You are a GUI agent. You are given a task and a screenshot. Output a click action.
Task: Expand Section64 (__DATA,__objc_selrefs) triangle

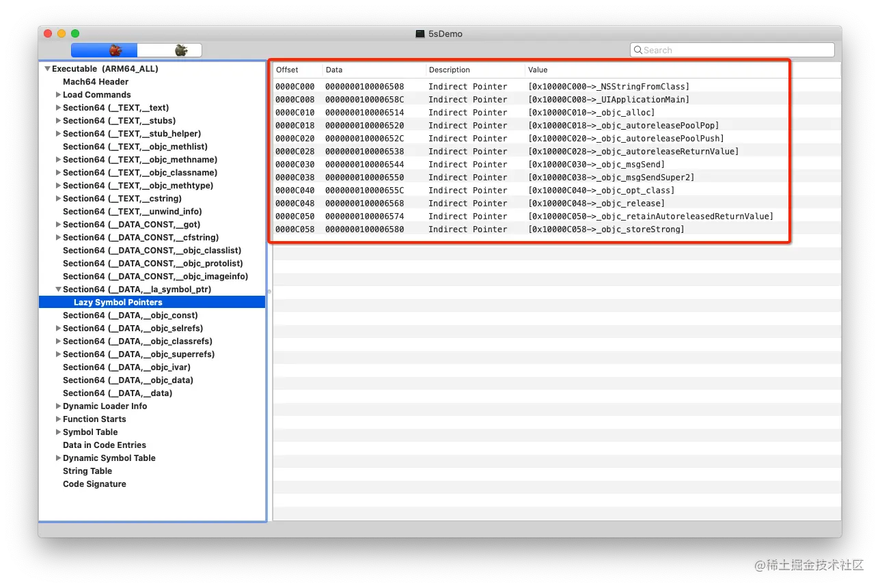point(58,328)
